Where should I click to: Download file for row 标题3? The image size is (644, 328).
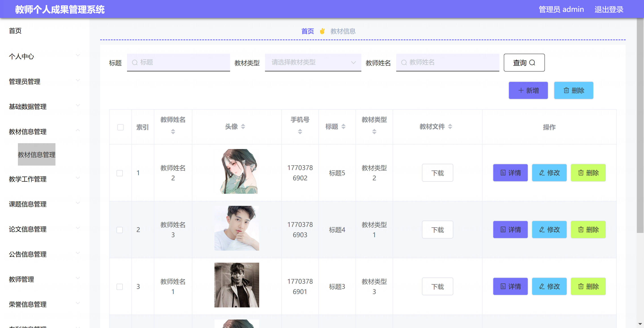(x=438, y=286)
